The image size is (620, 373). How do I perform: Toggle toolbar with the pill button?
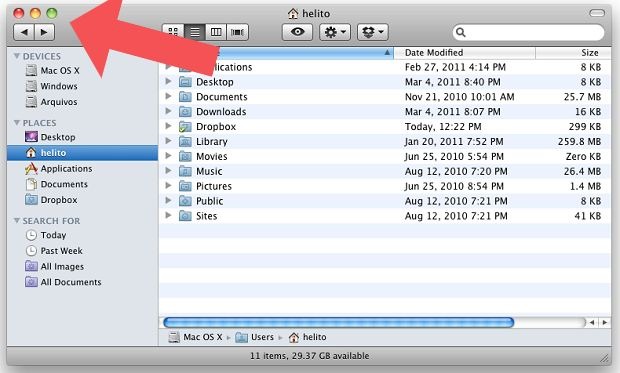[597, 13]
